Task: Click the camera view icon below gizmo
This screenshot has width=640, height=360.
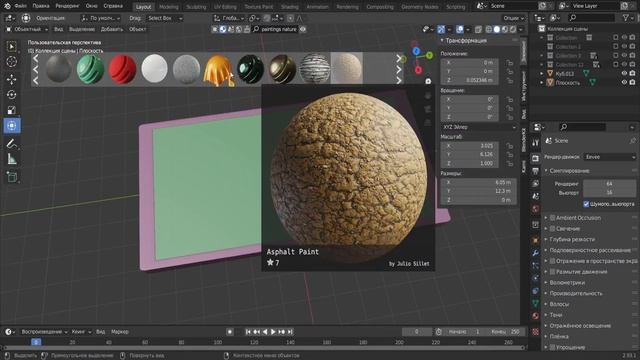Action: click(428, 81)
